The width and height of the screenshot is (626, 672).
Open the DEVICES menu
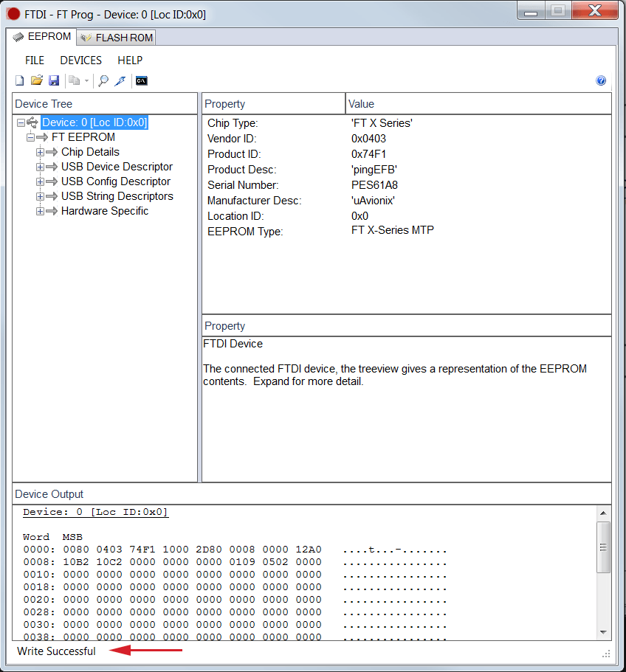tap(81, 60)
